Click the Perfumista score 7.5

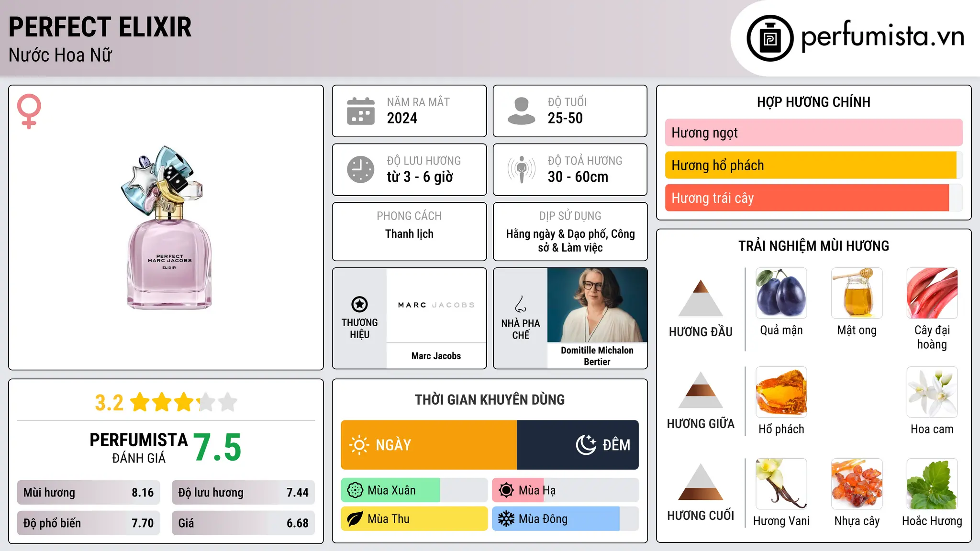click(x=217, y=448)
